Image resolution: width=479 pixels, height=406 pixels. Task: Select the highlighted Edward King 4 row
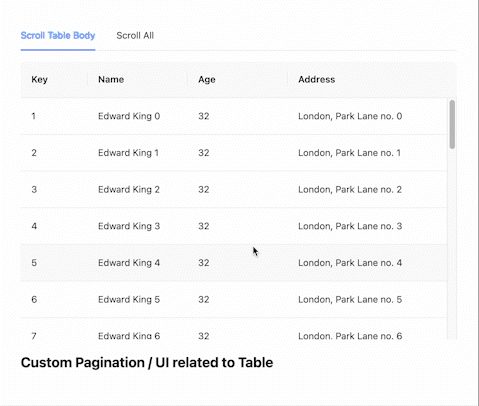234,263
